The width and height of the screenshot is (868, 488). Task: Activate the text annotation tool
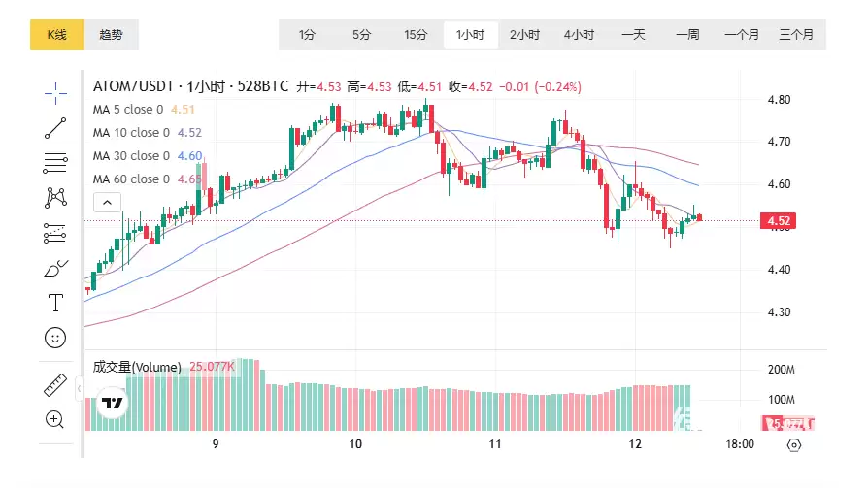55,303
